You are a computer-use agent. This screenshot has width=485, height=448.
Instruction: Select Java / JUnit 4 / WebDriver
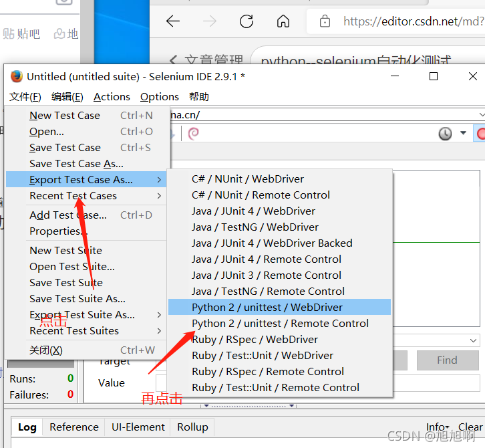pos(280,211)
